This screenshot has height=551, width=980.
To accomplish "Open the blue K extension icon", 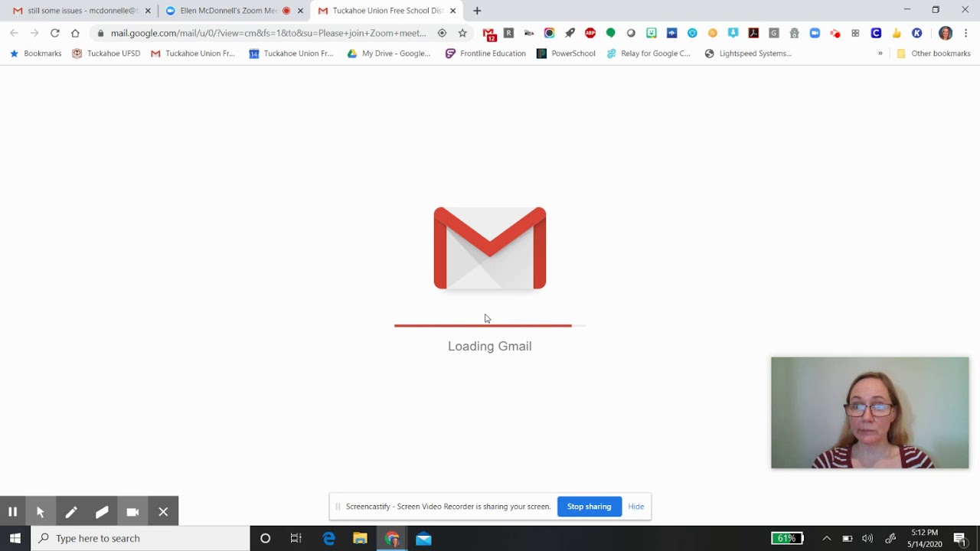I will pyautogui.click(x=916, y=33).
